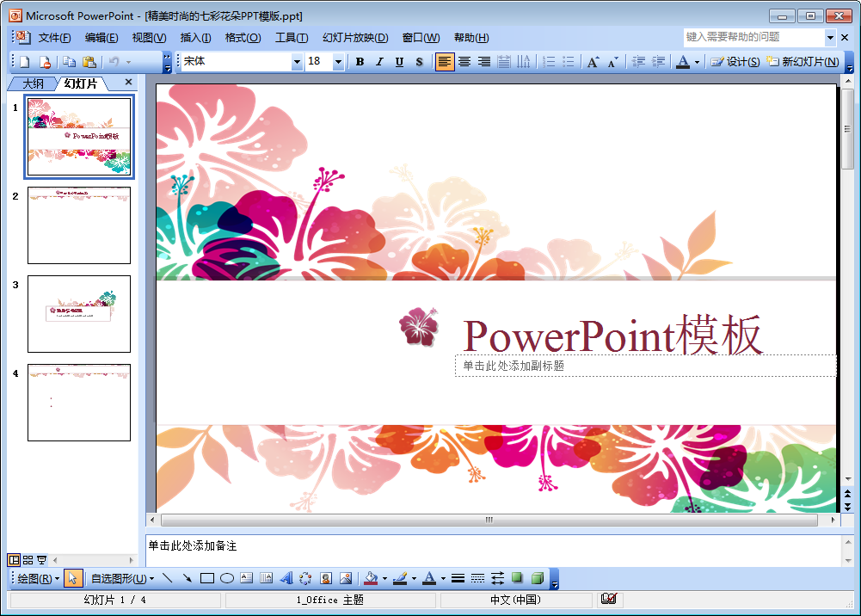This screenshot has height=616, width=861.
Task: Insert a horizontal text box
Action: 247,577
